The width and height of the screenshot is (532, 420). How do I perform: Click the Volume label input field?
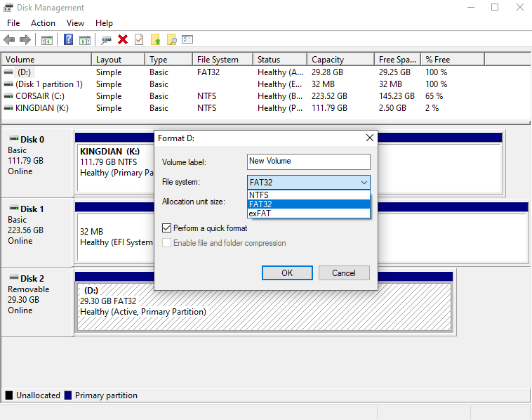click(308, 162)
